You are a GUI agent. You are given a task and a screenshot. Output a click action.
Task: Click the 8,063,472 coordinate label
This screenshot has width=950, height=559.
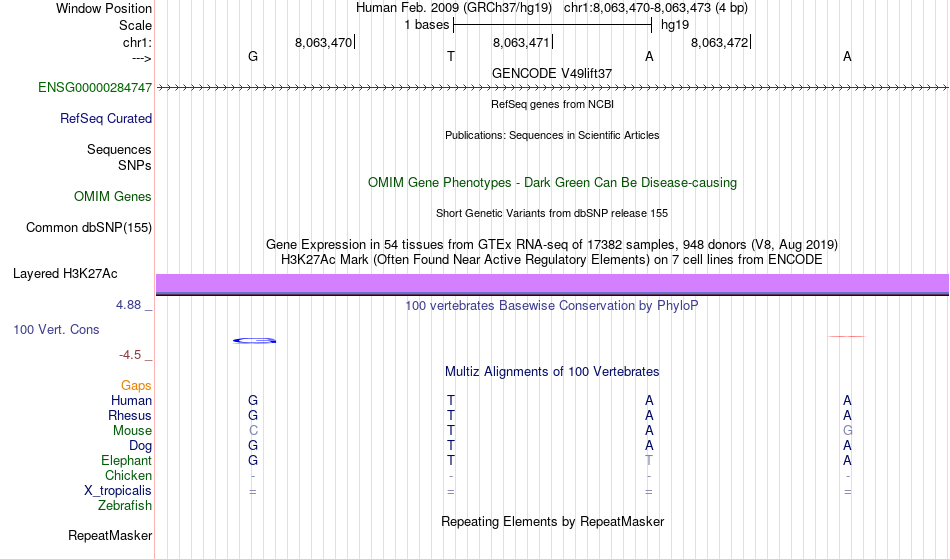point(719,42)
